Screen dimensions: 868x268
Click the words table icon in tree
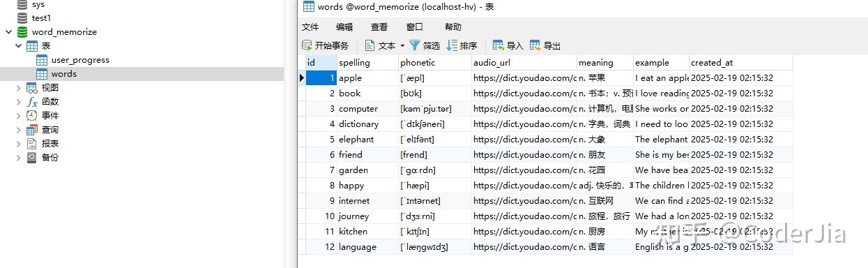coord(42,74)
